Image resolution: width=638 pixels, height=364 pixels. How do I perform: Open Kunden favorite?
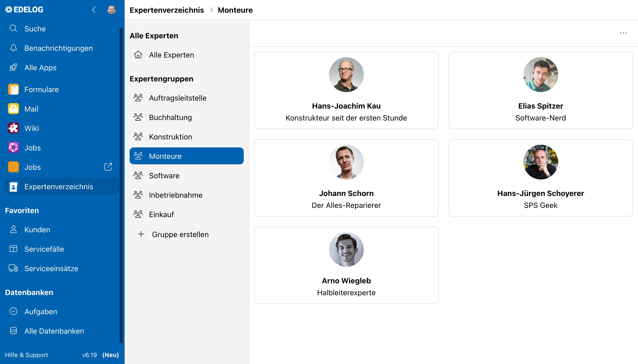tap(62, 230)
